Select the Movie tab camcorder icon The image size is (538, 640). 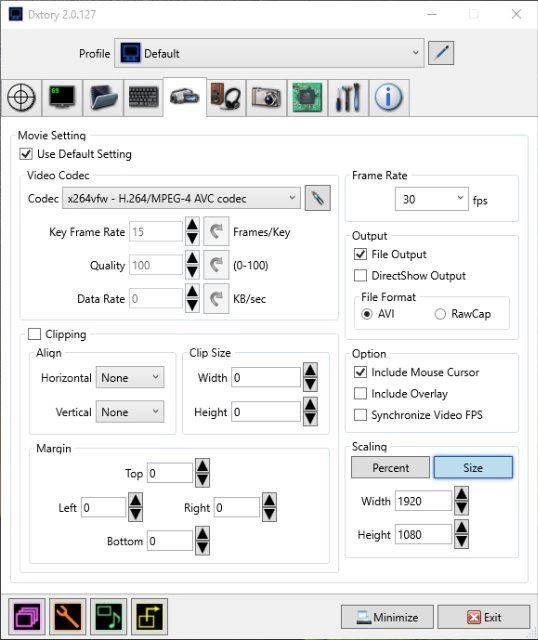pyautogui.click(x=185, y=97)
